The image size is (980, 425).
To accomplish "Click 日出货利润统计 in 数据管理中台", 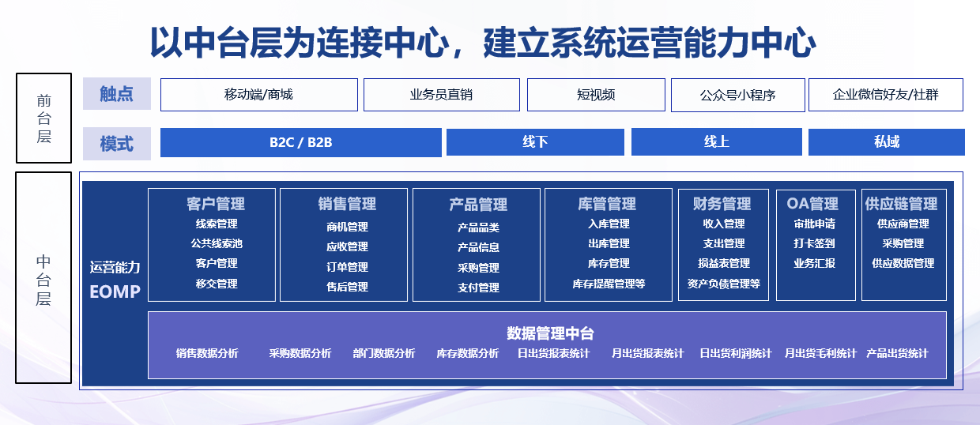I will (x=735, y=353).
